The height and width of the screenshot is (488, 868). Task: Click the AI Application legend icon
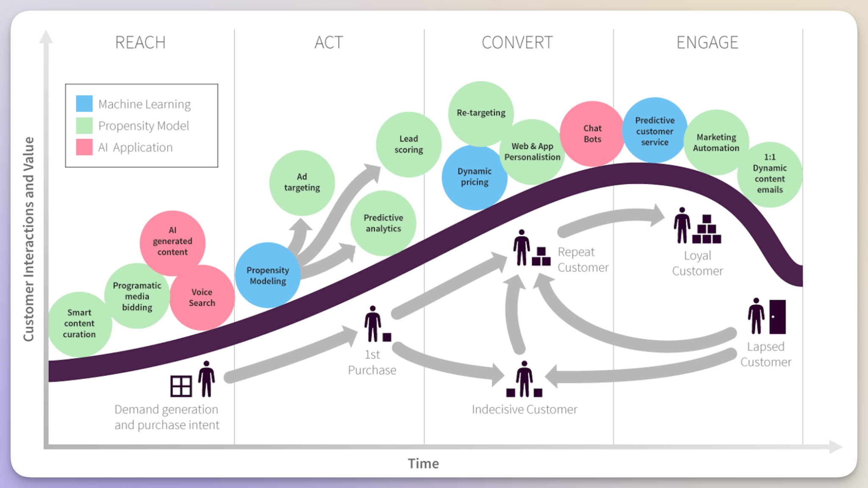(x=84, y=144)
